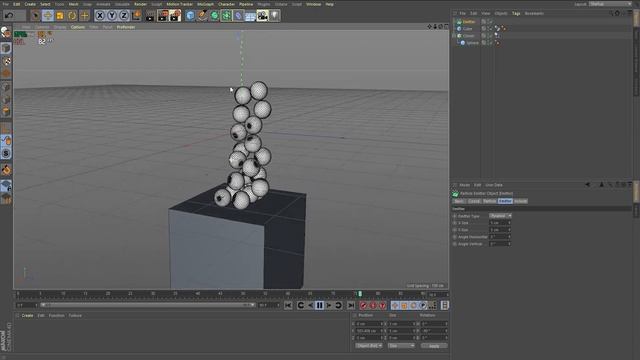Screen dimensions: 640x360
Task: Switch to the Particle attribute tab
Action: click(489, 201)
